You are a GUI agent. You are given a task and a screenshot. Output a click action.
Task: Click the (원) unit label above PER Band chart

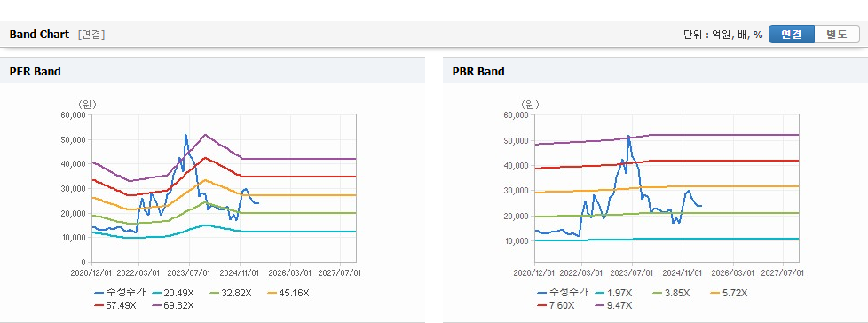[87, 105]
